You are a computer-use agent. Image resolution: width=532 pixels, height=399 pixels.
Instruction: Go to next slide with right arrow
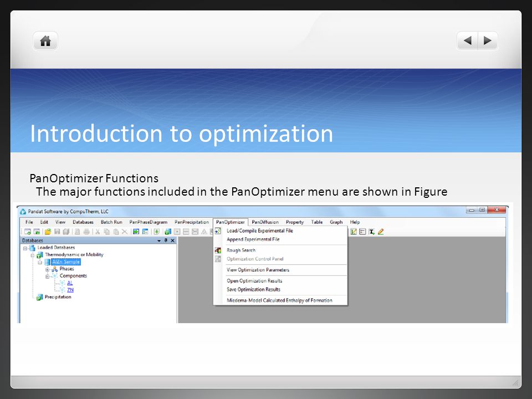pyautogui.click(x=488, y=40)
